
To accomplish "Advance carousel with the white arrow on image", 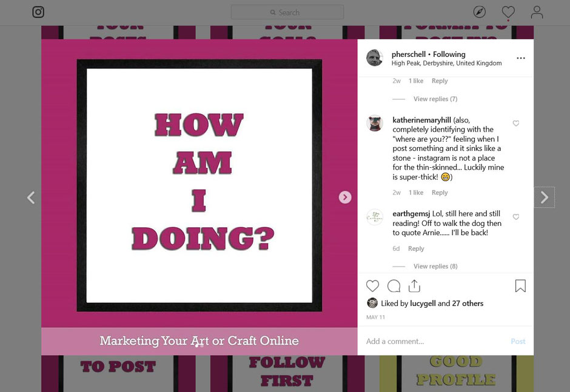I will [345, 198].
